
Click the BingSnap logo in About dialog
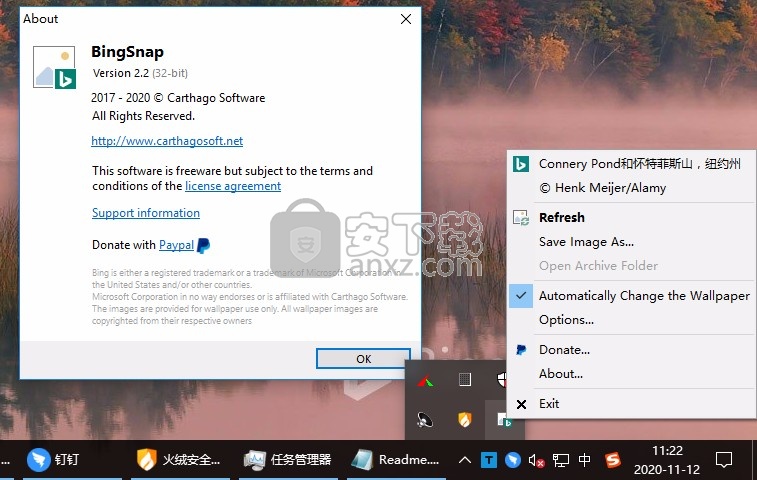[54, 67]
